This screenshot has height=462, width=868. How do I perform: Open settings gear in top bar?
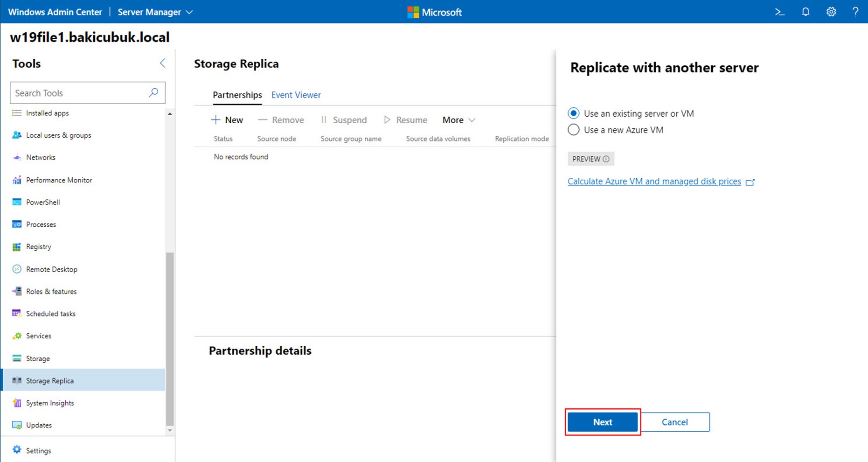pos(831,12)
